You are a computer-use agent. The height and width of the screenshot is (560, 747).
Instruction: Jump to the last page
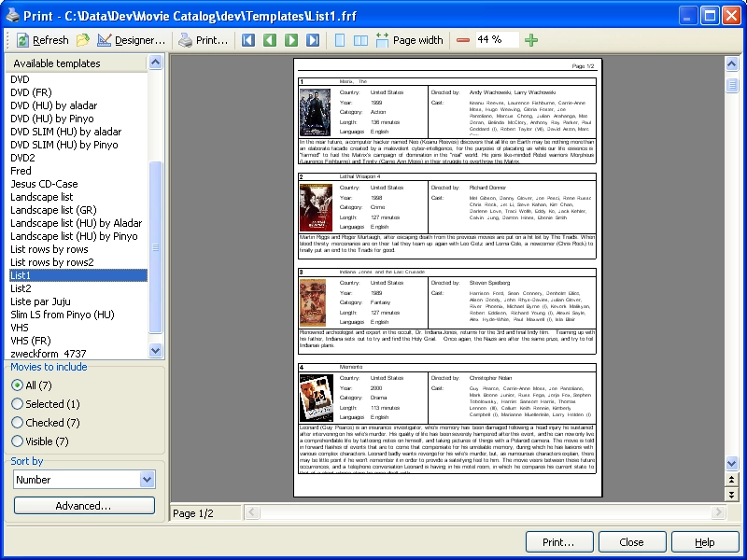point(313,40)
